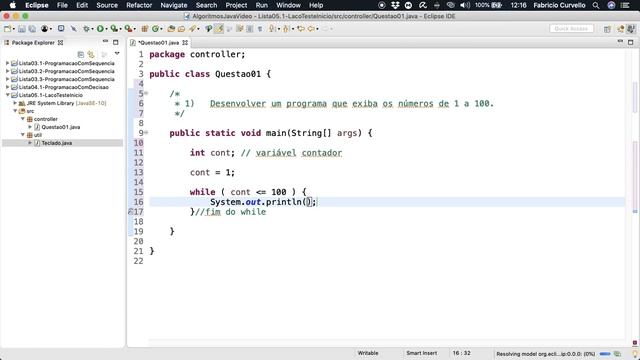Image resolution: width=640 pixels, height=360 pixels.
Task: Select the Questao01.java editor tab
Action: pyautogui.click(x=158, y=42)
